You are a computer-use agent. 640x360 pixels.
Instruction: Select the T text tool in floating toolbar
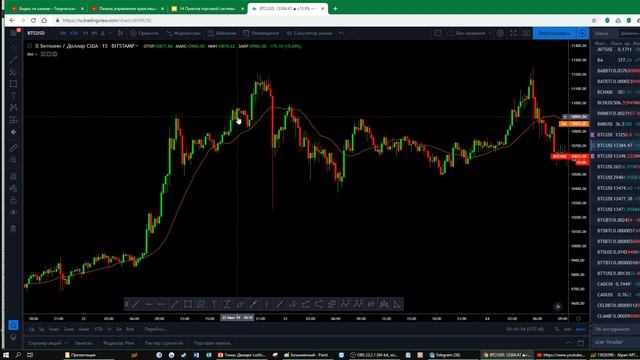click(214, 304)
